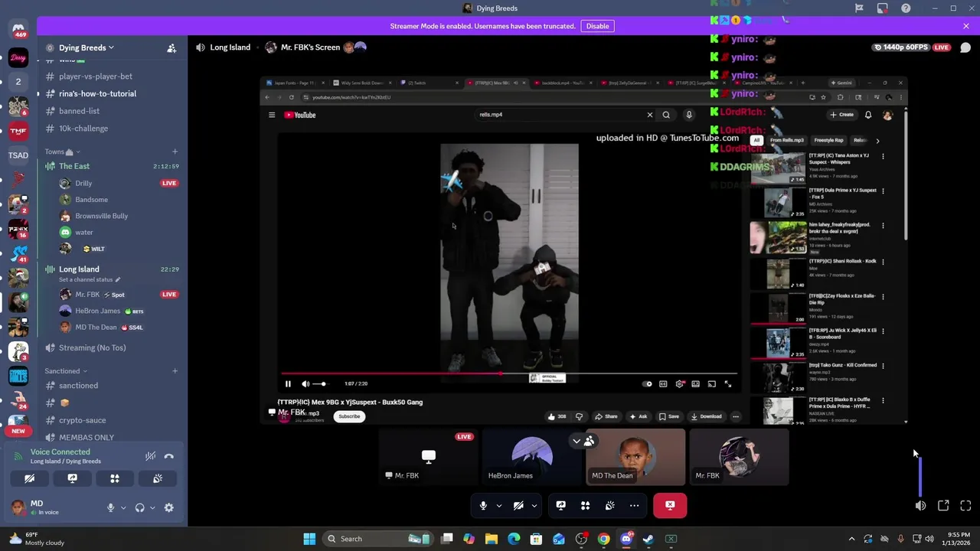
Task: Disconnect from voice using the hang-up icon
Action: [169, 456]
